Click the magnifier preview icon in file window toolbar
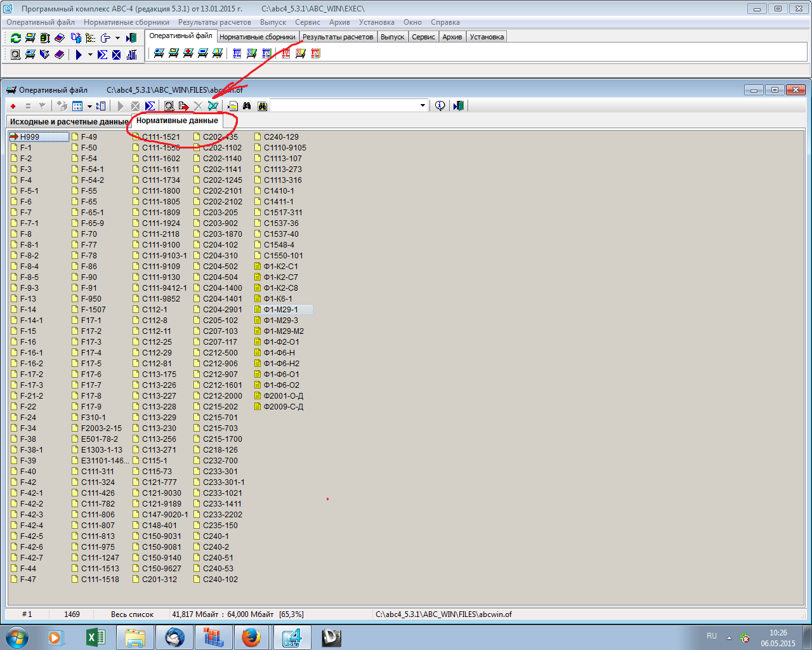The height and width of the screenshot is (650, 812). click(169, 106)
